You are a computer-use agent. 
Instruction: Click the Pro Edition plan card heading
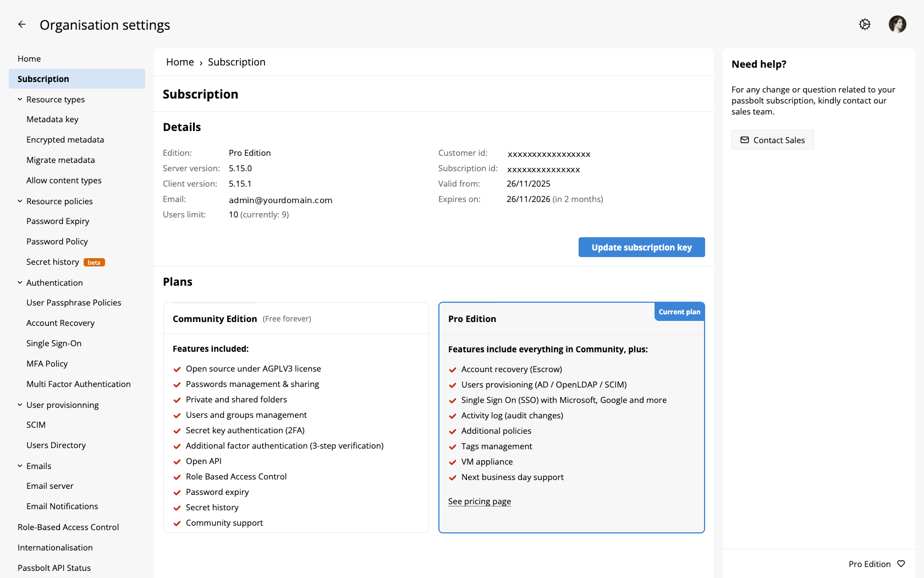[x=472, y=319]
